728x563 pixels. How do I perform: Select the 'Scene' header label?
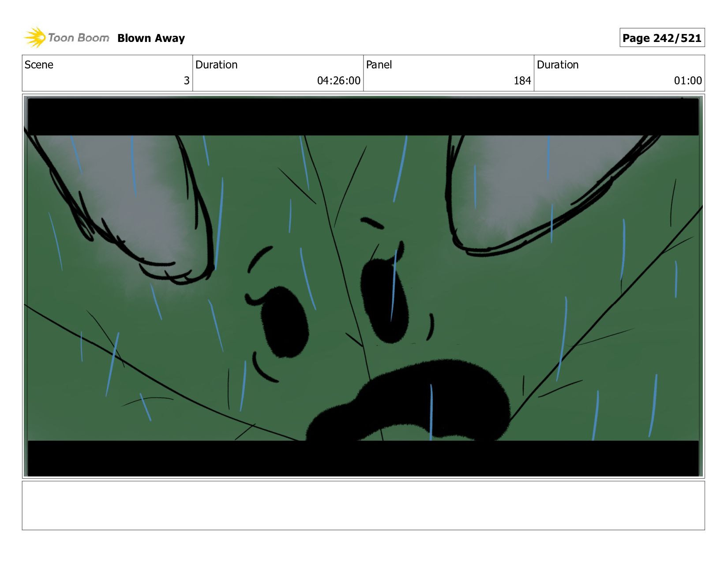pos(39,65)
